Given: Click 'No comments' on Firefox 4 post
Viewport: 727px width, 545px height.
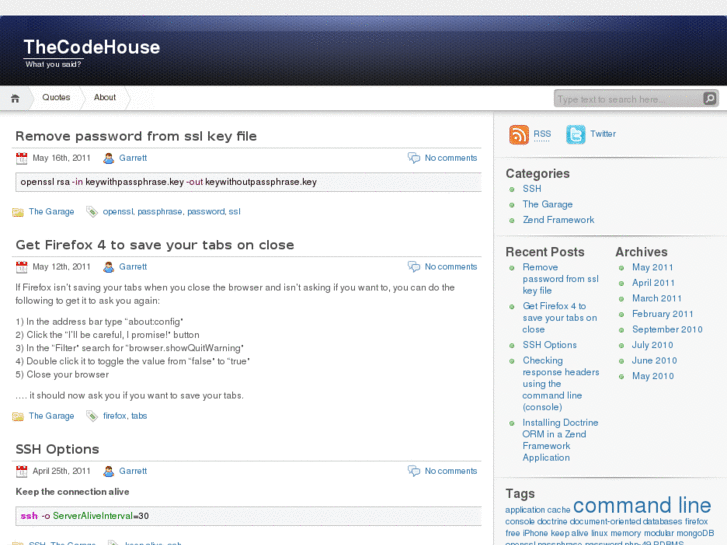Looking at the screenshot, I should (x=451, y=267).
